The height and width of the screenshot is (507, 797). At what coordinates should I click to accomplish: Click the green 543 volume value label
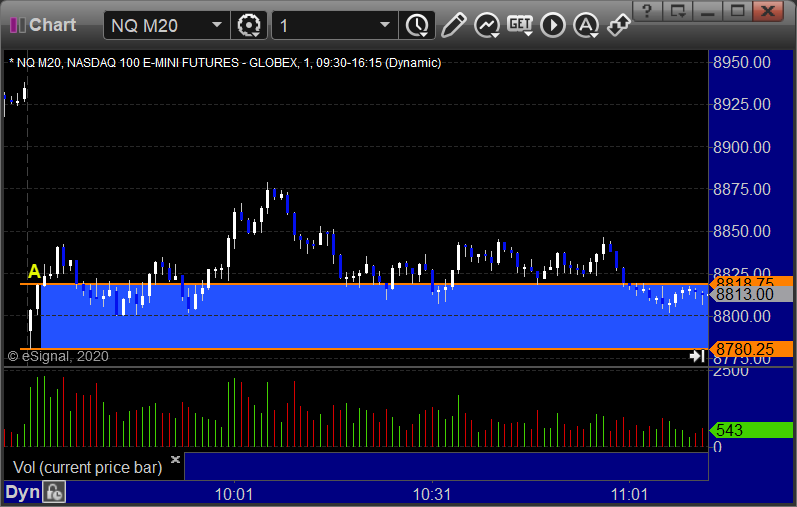pyautogui.click(x=752, y=430)
